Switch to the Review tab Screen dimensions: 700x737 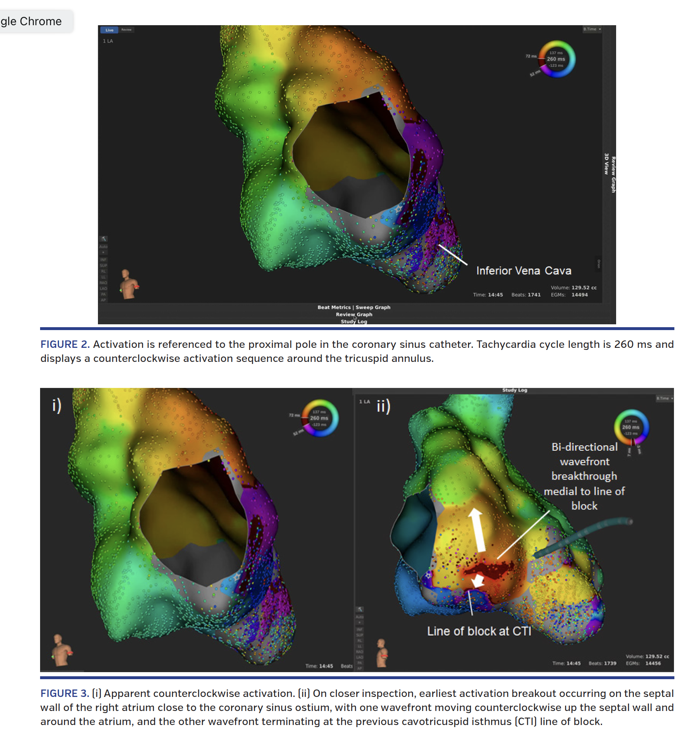pos(126,30)
